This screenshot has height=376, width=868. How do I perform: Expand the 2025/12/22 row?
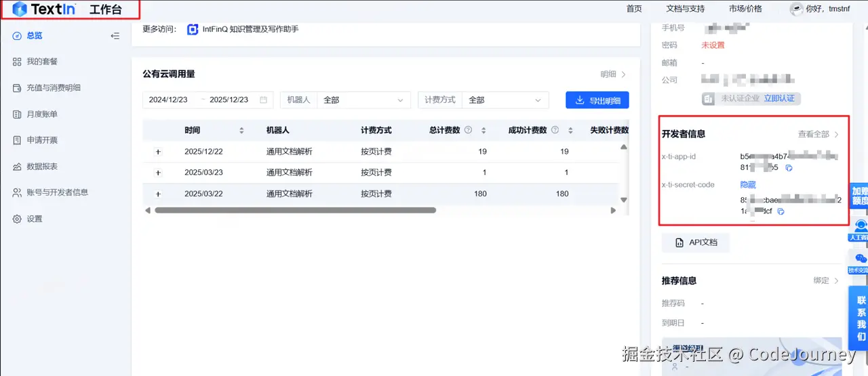point(158,152)
